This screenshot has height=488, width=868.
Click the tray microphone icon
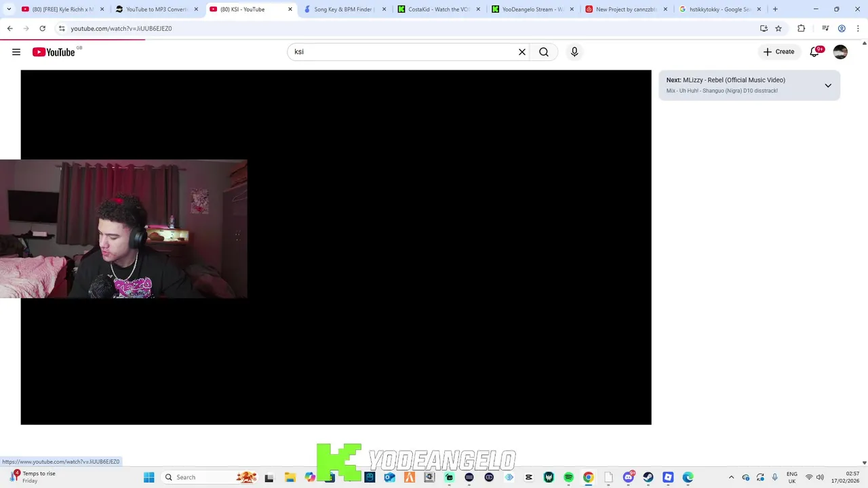pyautogui.click(x=774, y=477)
